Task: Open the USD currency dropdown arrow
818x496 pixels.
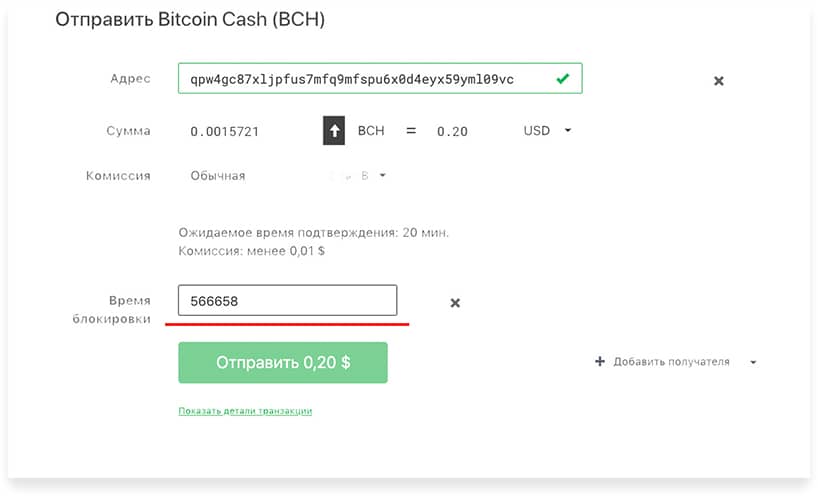Action: coord(568,130)
